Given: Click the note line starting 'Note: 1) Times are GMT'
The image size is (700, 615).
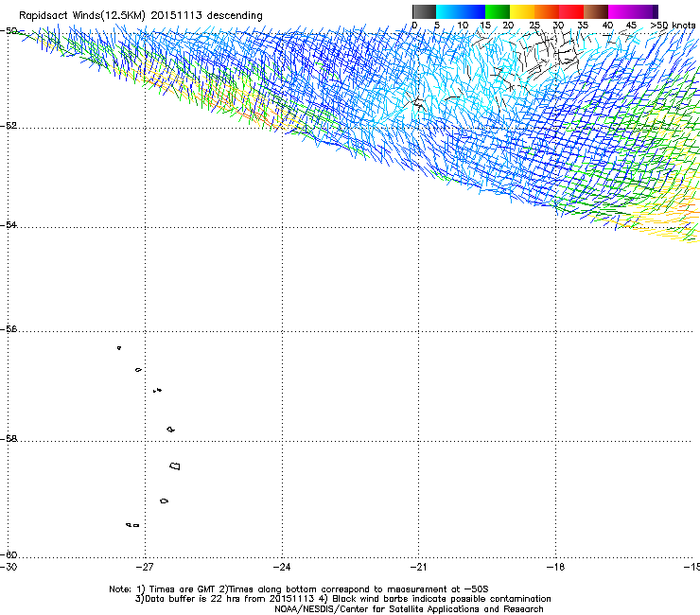Looking at the screenshot, I should [299, 589].
